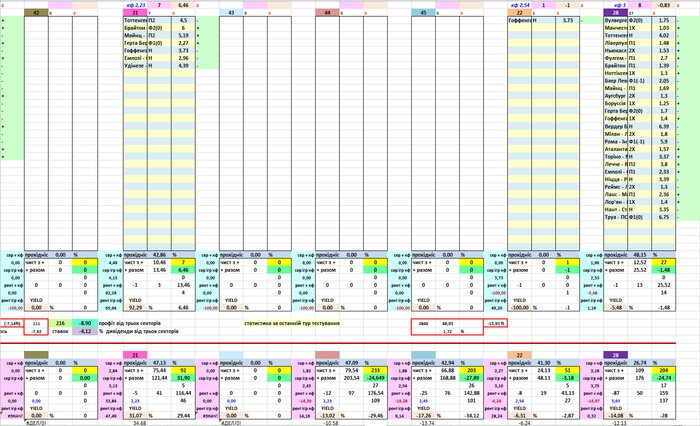Select the peach cell showing -17,26
The image size is (700, 426).
[x=423, y=415]
